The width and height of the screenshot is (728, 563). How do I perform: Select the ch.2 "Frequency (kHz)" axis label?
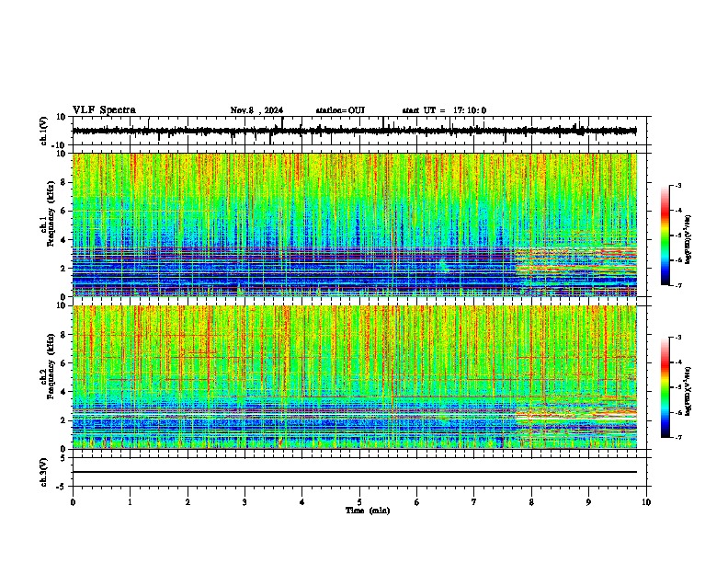tap(51, 366)
